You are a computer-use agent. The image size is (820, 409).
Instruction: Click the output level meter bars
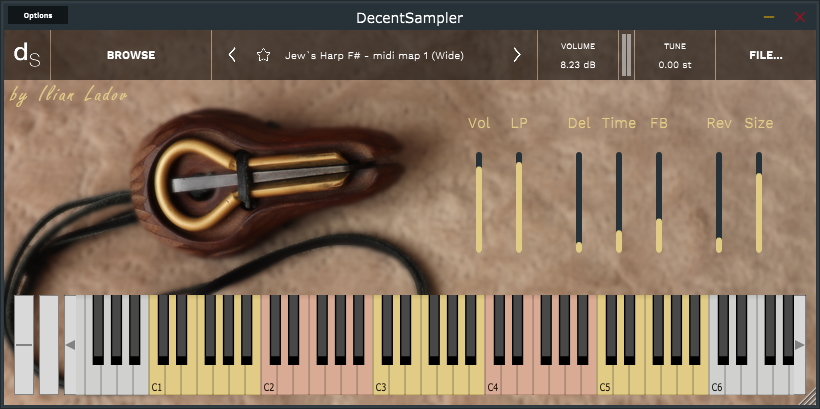point(626,55)
